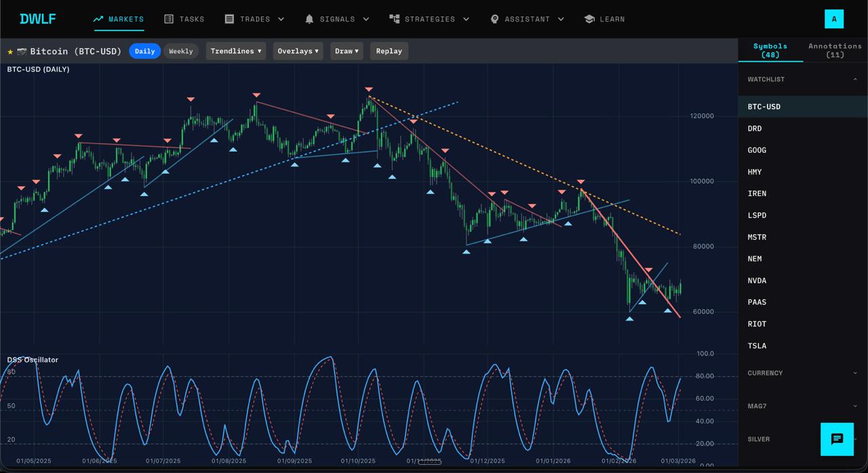Click the A account button top right
The height and width of the screenshot is (473, 868).
tap(834, 19)
